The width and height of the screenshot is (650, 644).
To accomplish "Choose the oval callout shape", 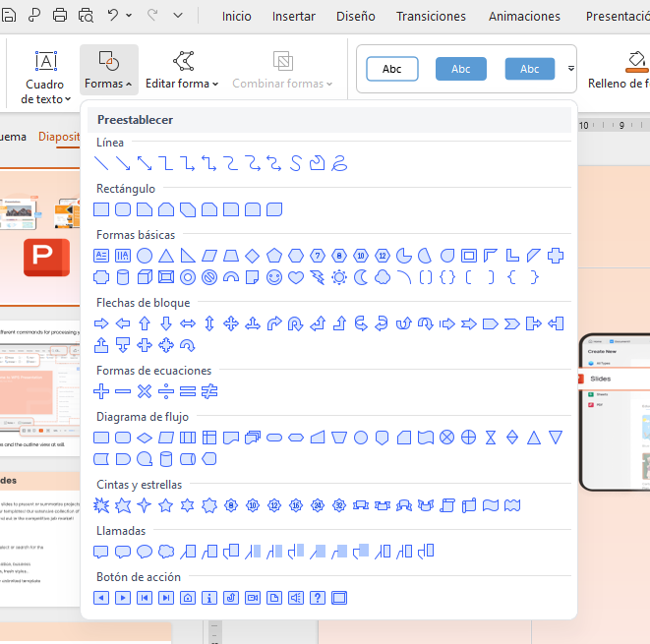I will (145, 552).
